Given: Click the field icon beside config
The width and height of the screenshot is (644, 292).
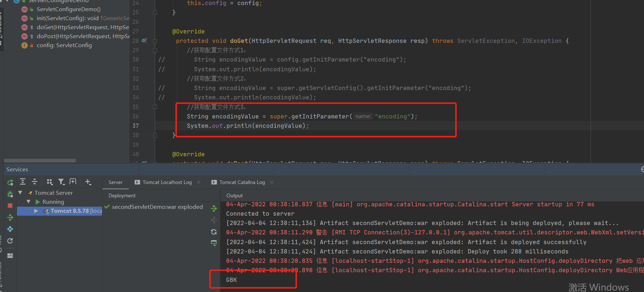Looking at the screenshot, I should 25,45.
